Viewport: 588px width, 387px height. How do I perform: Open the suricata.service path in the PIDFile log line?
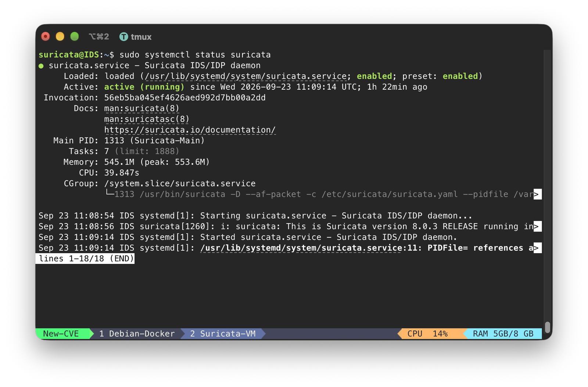coord(301,248)
